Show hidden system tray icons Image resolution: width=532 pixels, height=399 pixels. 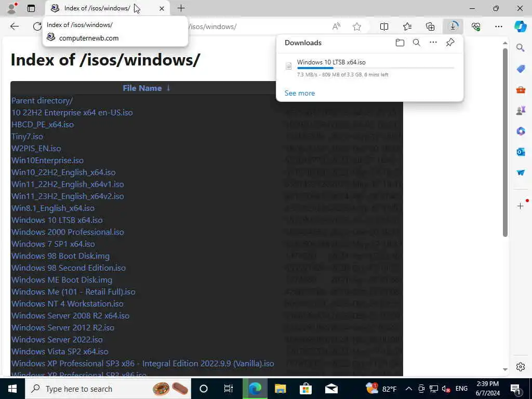409,389
